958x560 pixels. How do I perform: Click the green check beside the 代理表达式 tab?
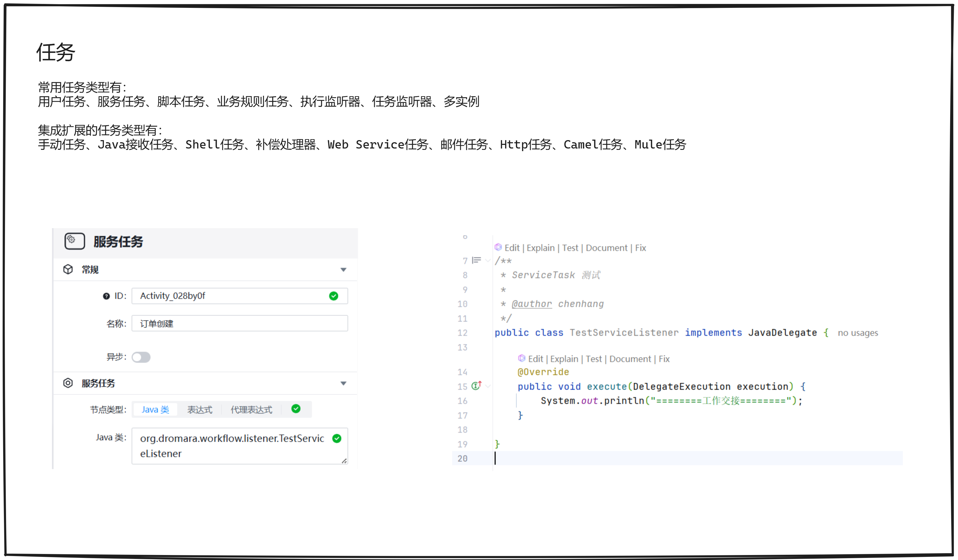coord(296,409)
